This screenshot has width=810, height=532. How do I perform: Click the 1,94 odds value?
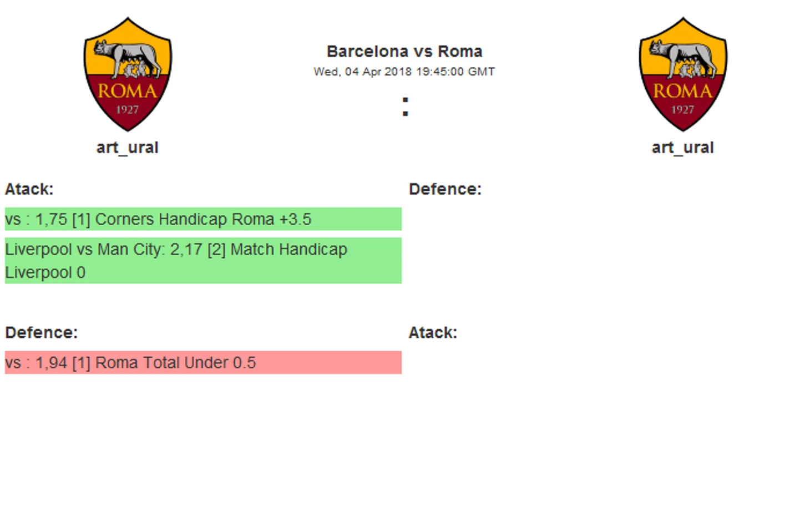[52, 363]
